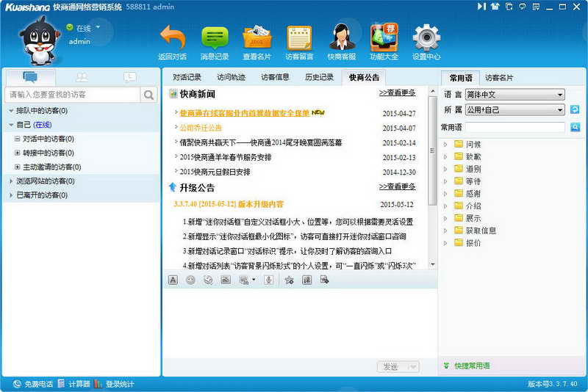Viewport: 588px width, 392px height.
Task: Expand 已离开的访客(0) group
Action: (x=11, y=195)
